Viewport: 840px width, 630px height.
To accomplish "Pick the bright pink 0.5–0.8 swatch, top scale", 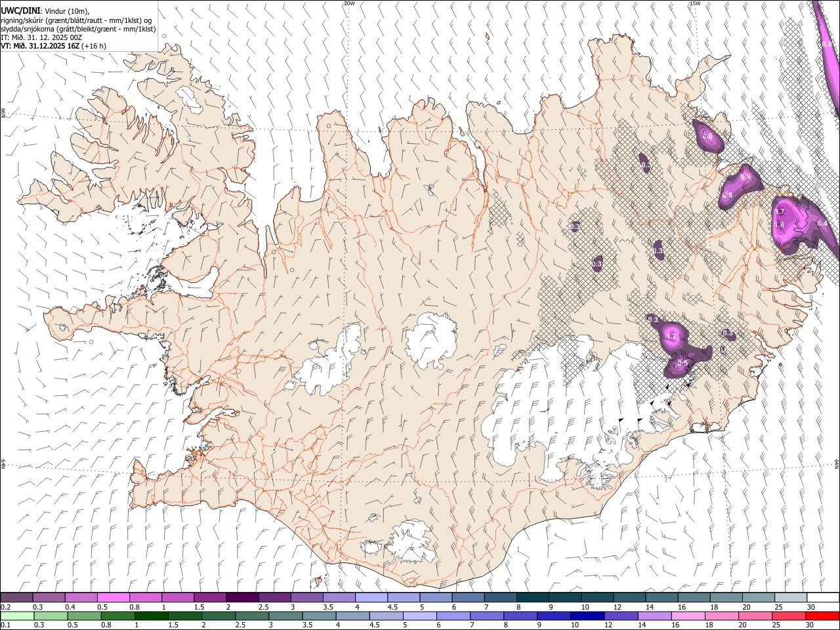I will pyautogui.click(x=113, y=598).
